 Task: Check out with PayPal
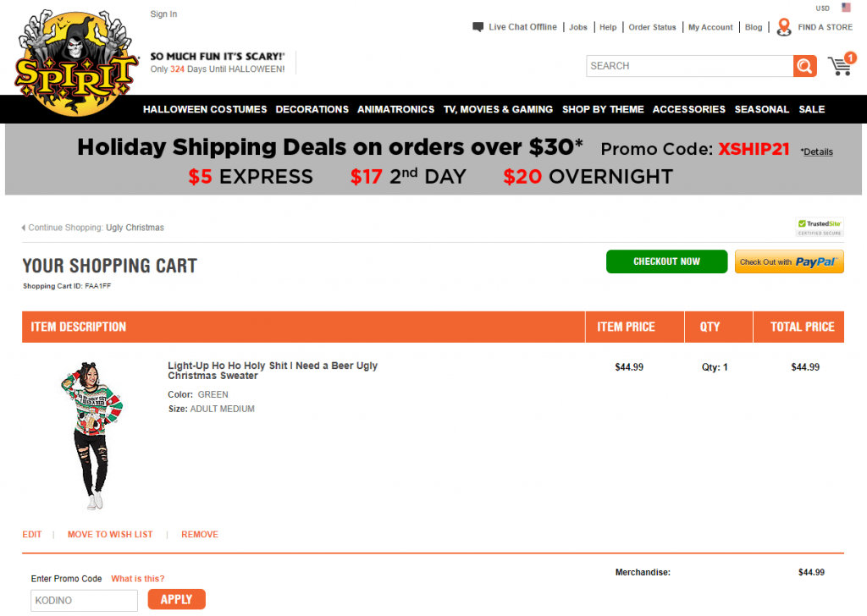(789, 261)
